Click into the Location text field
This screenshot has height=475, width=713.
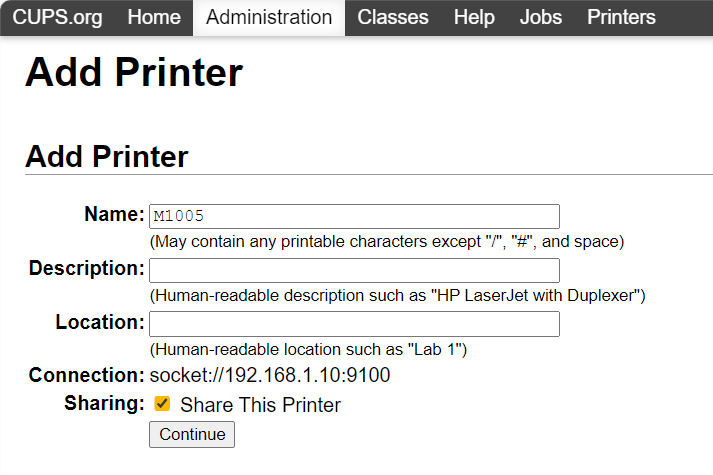(x=354, y=324)
